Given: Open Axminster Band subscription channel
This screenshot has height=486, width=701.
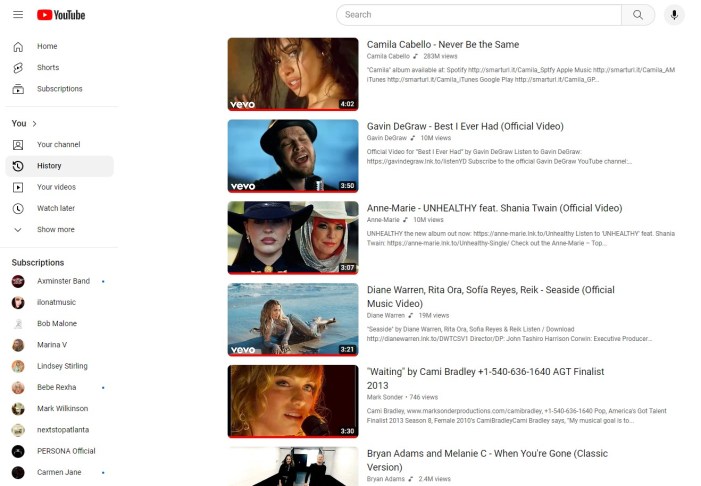Looking at the screenshot, I should click(x=63, y=281).
